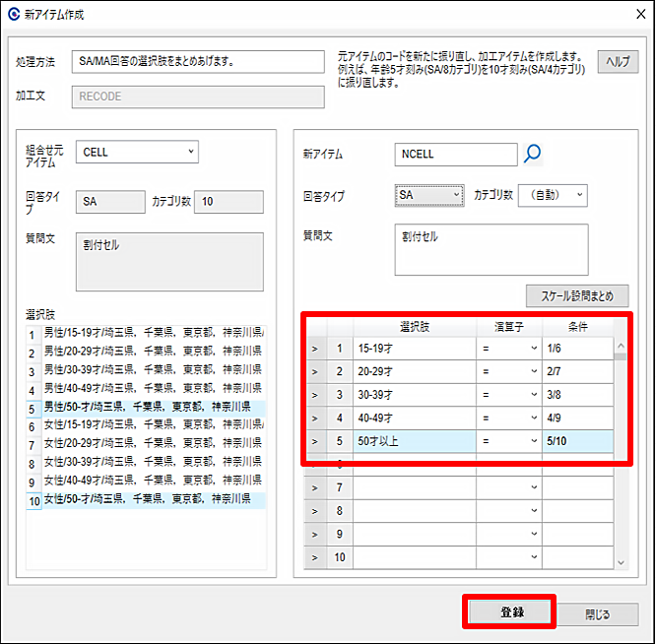Click the 条件 cell containing 3/8
656x644 pixels.
576,394
